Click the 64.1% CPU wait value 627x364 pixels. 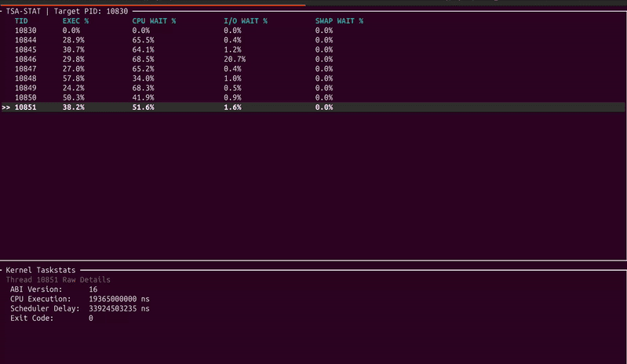click(x=143, y=49)
